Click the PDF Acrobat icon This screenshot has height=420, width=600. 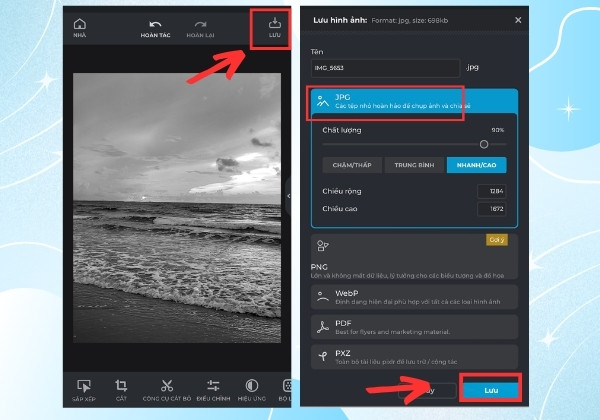[x=323, y=327]
